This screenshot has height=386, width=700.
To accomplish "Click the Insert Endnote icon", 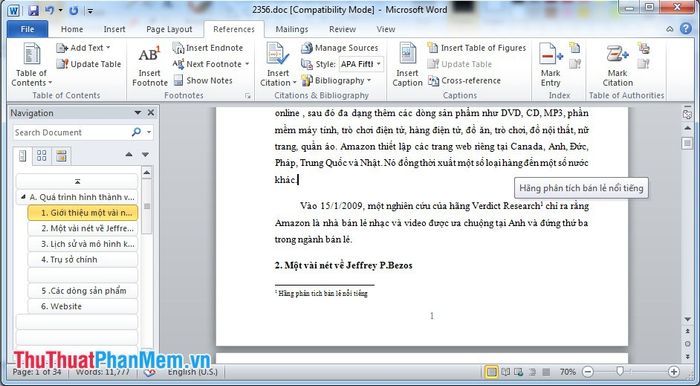I will point(178,48).
